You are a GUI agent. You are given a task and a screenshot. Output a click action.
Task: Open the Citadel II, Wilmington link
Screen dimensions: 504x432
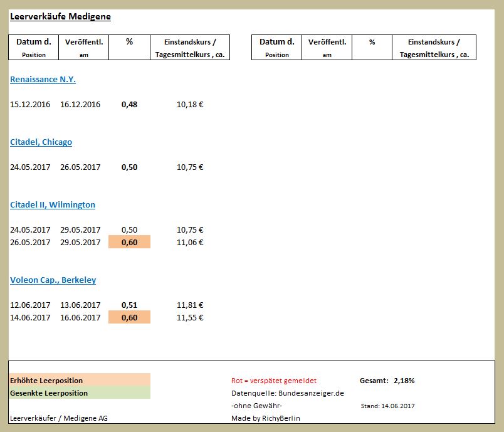(53, 205)
